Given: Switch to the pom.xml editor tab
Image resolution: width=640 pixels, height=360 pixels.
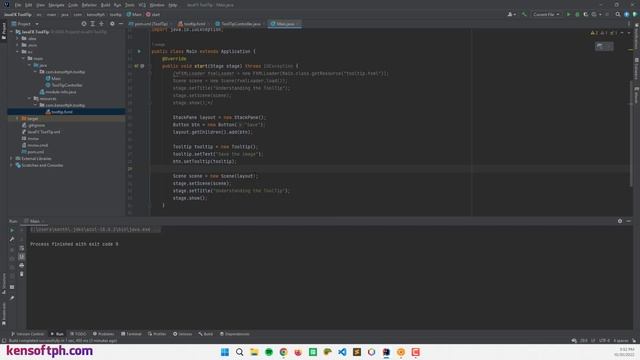Looking at the screenshot, I should (x=149, y=24).
